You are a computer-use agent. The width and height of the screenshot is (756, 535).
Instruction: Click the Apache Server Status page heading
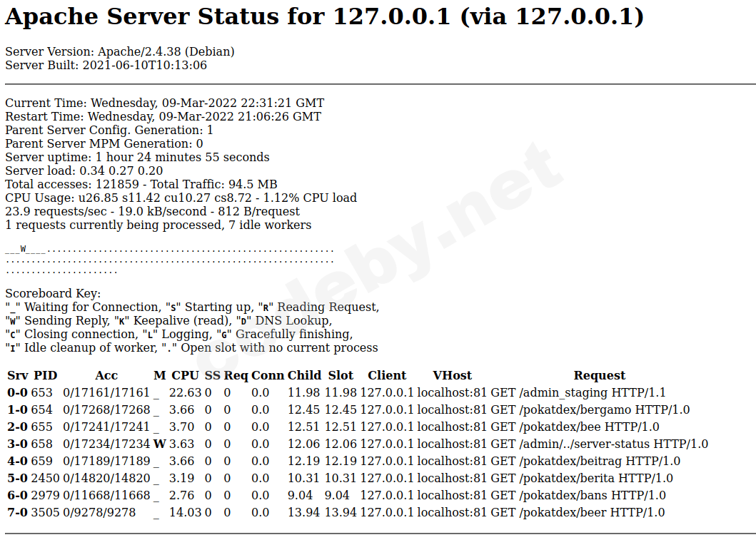325,17
